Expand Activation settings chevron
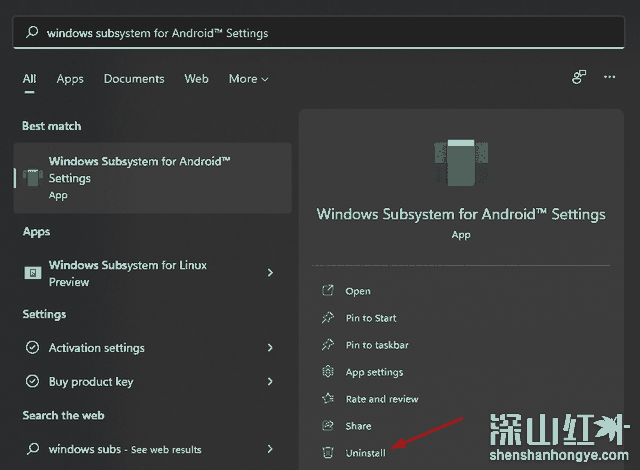 270,348
